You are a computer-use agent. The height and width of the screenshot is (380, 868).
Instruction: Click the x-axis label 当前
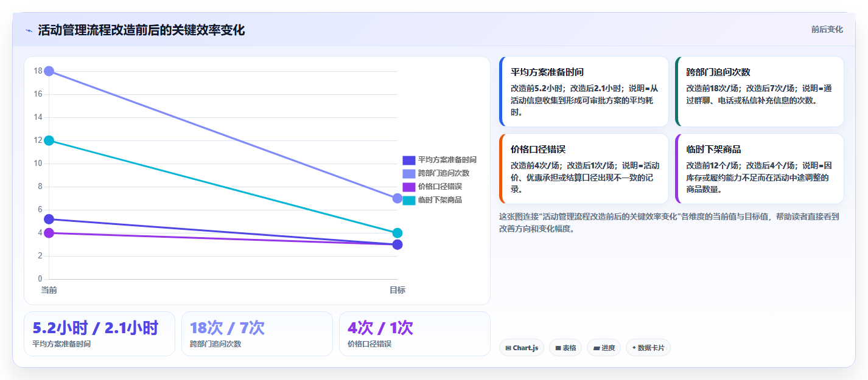tap(49, 290)
